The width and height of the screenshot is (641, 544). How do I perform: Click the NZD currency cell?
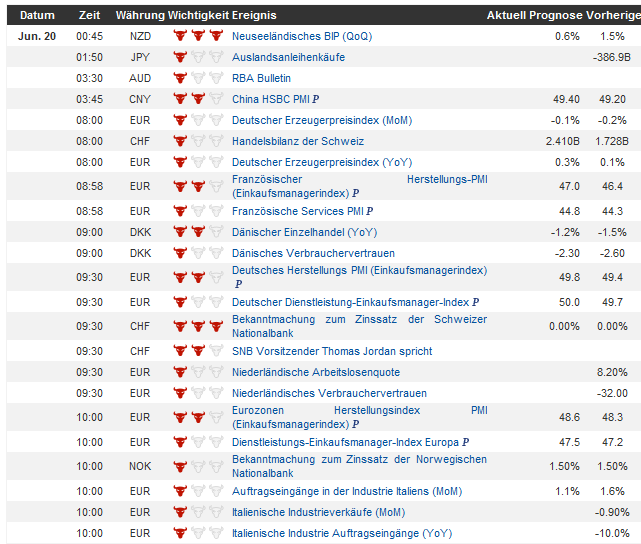pyautogui.click(x=140, y=36)
